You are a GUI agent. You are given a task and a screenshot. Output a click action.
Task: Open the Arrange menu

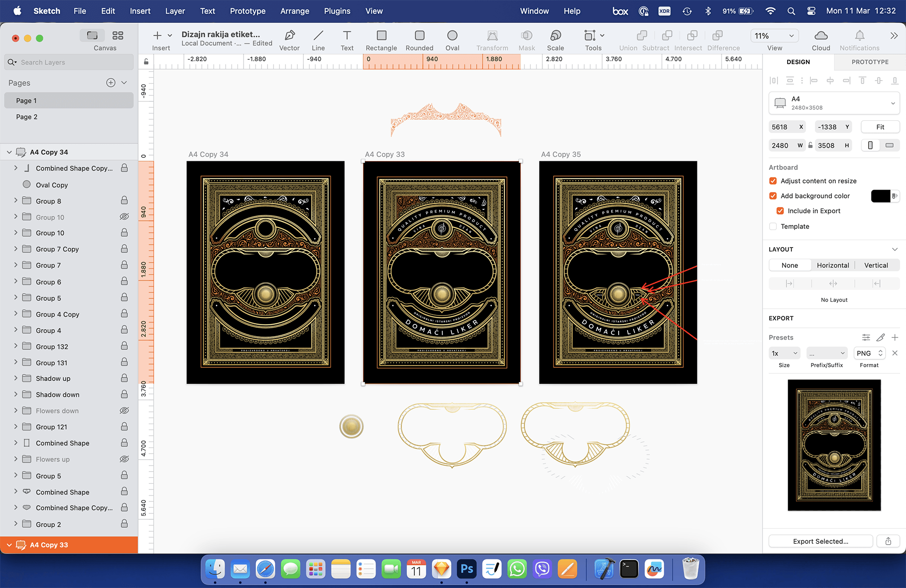coord(294,11)
